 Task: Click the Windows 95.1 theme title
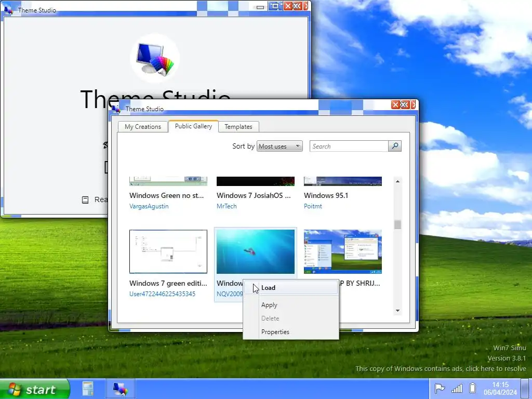click(326, 195)
